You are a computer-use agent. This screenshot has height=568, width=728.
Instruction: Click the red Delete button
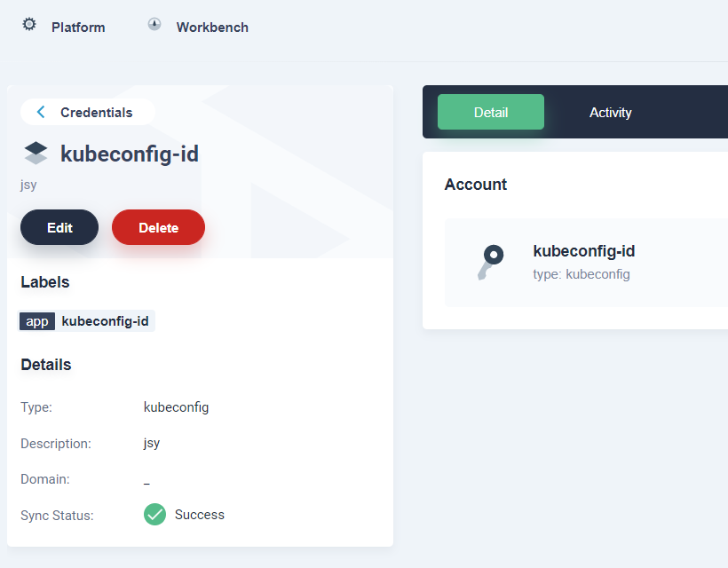click(x=158, y=227)
